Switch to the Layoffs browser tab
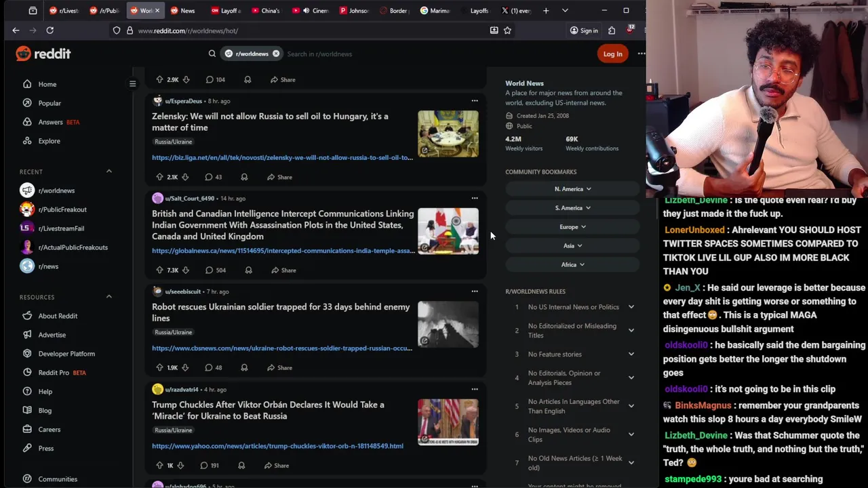The image size is (868, 488). click(x=476, y=10)
